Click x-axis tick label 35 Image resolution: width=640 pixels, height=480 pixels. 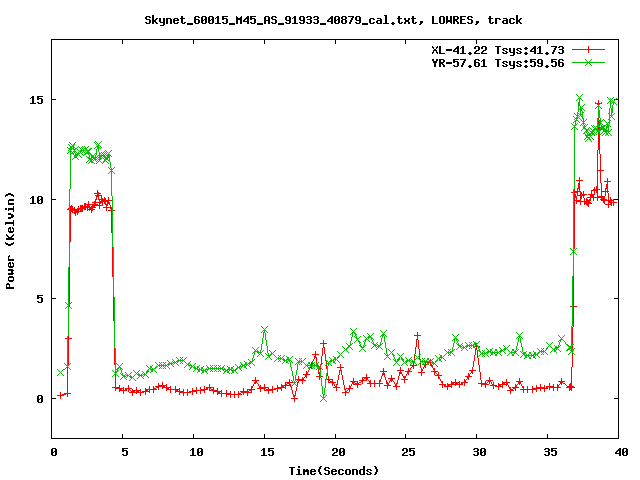coord(551,452)
